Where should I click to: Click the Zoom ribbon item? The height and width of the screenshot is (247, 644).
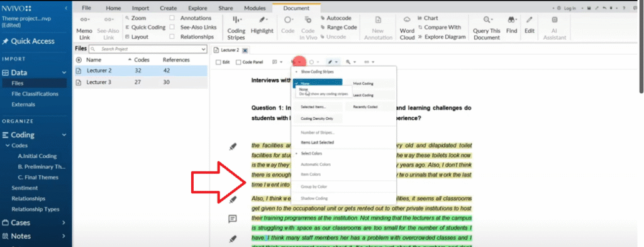(x=136, y=18)
